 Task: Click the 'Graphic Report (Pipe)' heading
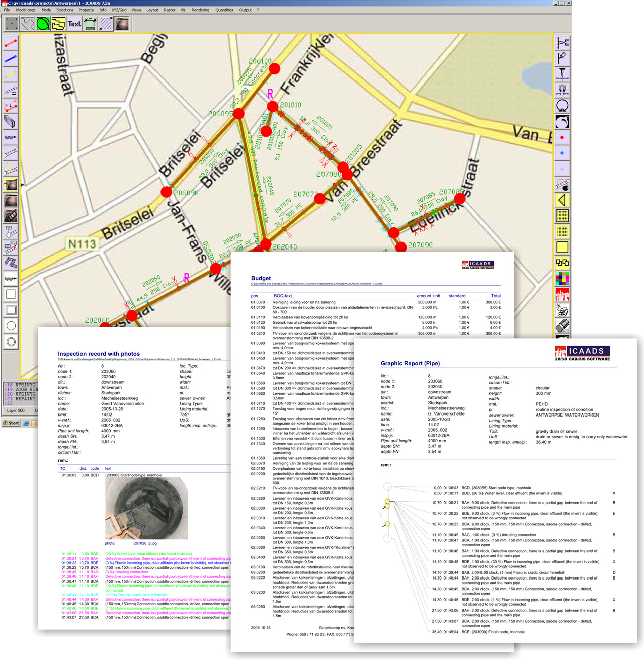click(x=410, y=363)
